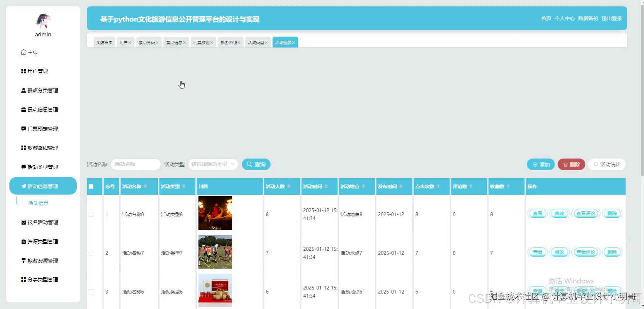
Task: Tick the checkbox for row 活动名称7
Action: pos(91,253)
